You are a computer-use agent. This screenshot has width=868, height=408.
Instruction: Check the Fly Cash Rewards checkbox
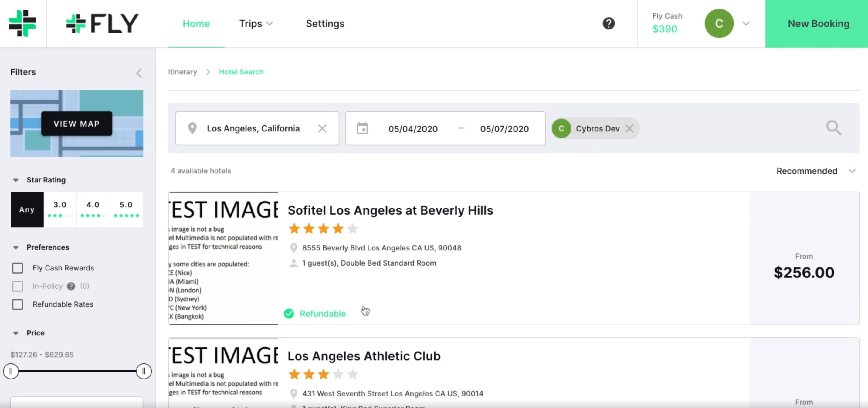(18, 268)
